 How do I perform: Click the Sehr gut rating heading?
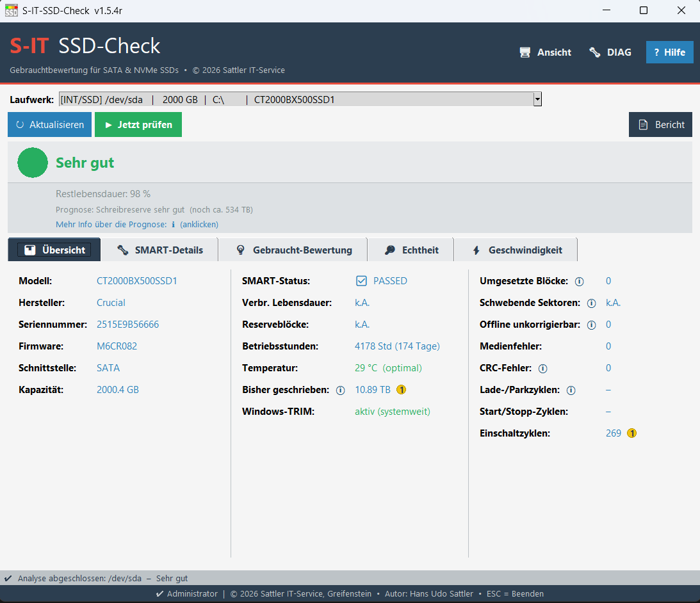point(85,163)
